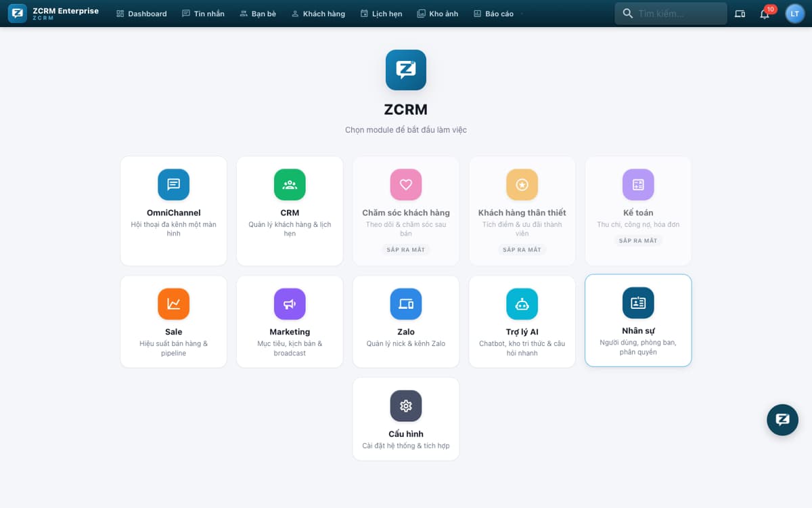Image resolution: width=812 pixels, height=508 pixels.
Task: Expand the navbar overflow arrow
Action: (522, 14)
